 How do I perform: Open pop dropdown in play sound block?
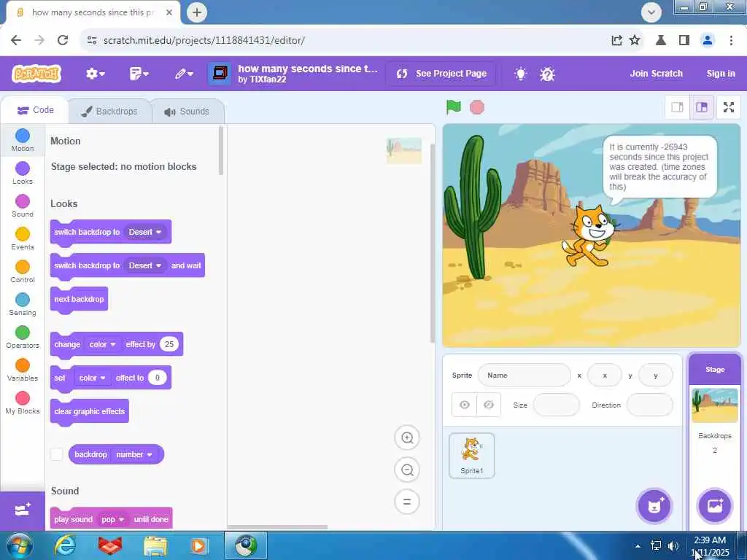pos(112,519)
